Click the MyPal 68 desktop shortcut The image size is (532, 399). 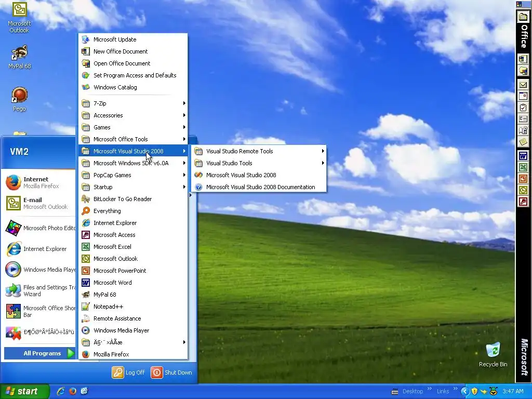19,57
